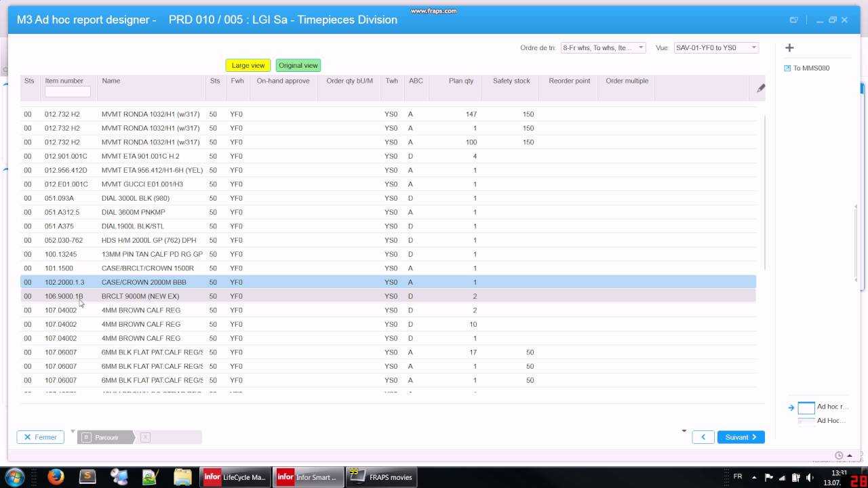Click the up arrow beside the status clock
The height and width of the screenshot is (488, 868).
[x=849, y=455]
